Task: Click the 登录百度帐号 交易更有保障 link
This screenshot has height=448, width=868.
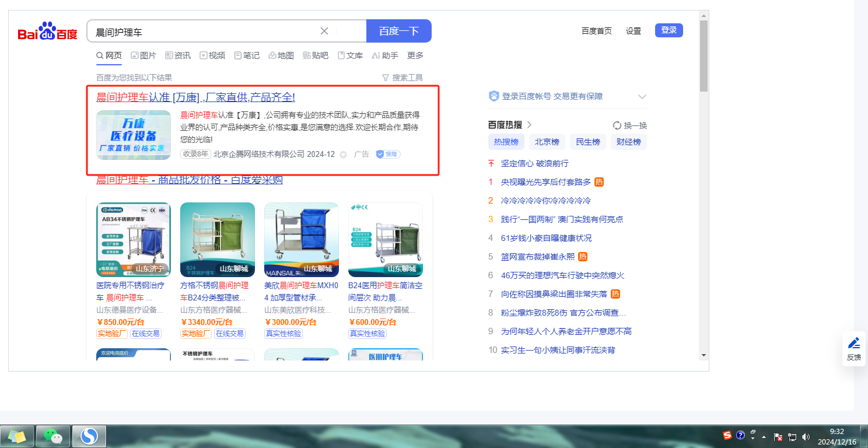Action: 552,96
